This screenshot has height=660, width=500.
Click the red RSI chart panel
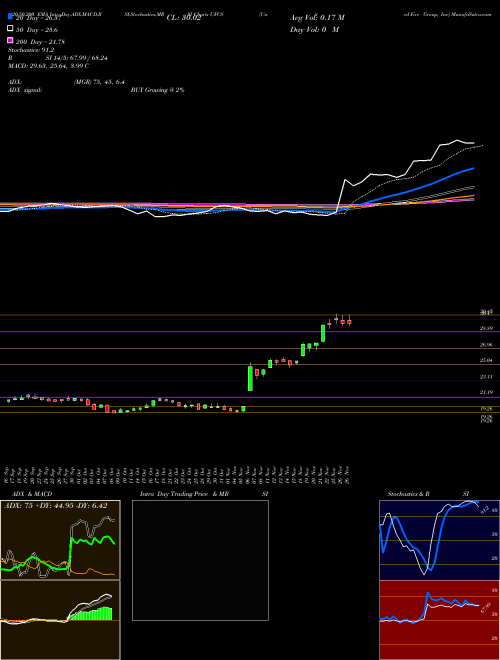[x=440, y=620]
